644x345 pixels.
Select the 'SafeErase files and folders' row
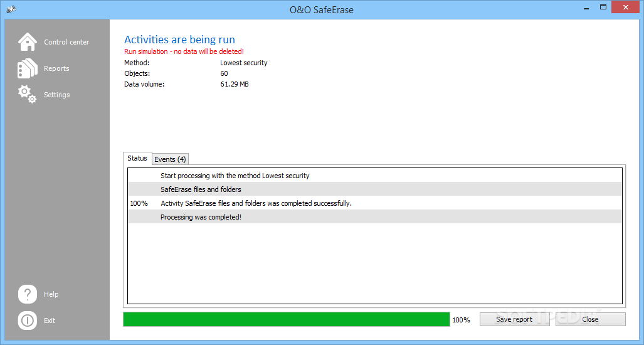[x=374, y=189]
